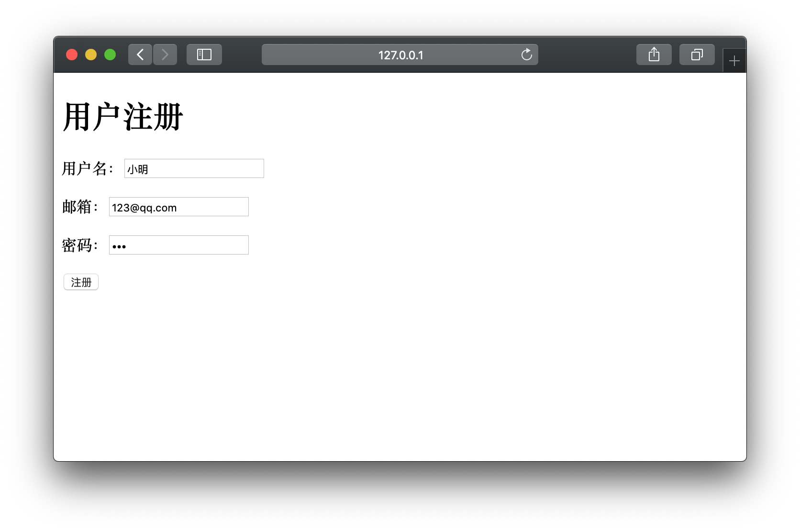The height and width of the screenshot is (532, 800).
Task: Close the window with red button
Action: coord(72,55)
